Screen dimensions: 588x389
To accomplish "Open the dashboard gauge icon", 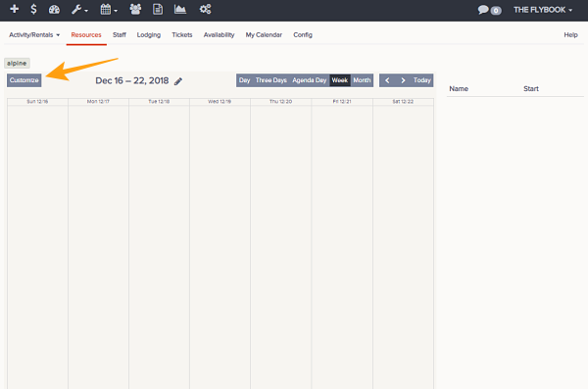I will pos(54,10).
